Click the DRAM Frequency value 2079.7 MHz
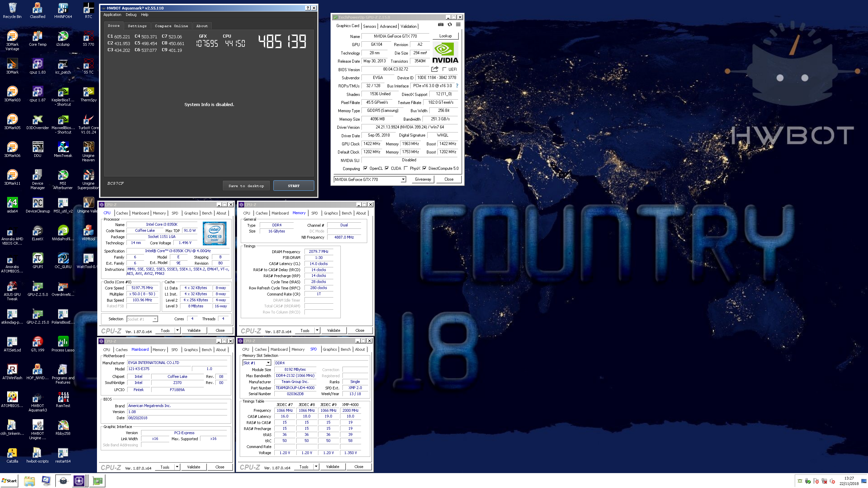 [x=319, y=251]
